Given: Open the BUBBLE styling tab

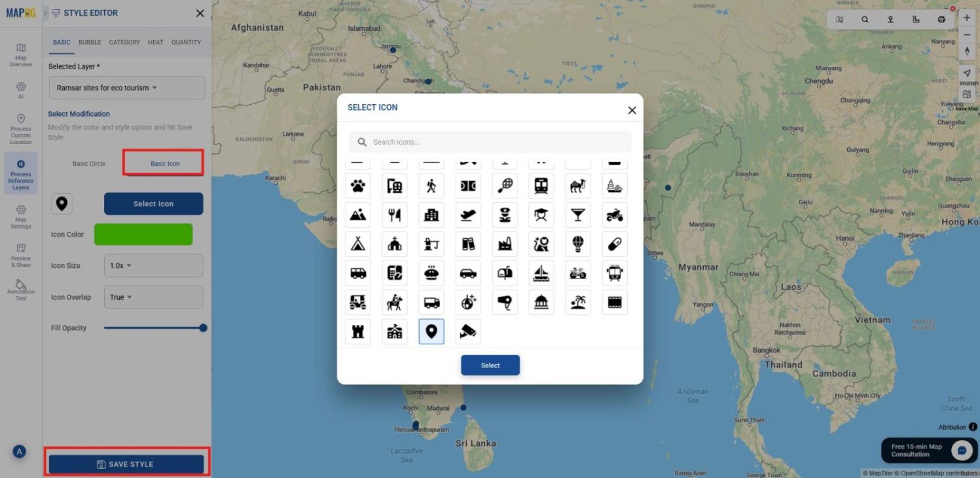Looking at the screenshot, I should pyautogui.click(x=89, y=42).
